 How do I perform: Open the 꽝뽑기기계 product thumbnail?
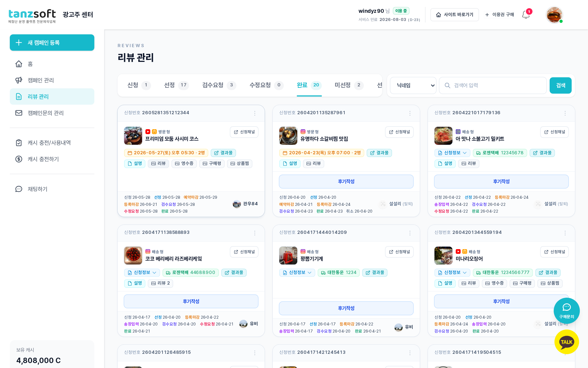click(x=288, y=255)
